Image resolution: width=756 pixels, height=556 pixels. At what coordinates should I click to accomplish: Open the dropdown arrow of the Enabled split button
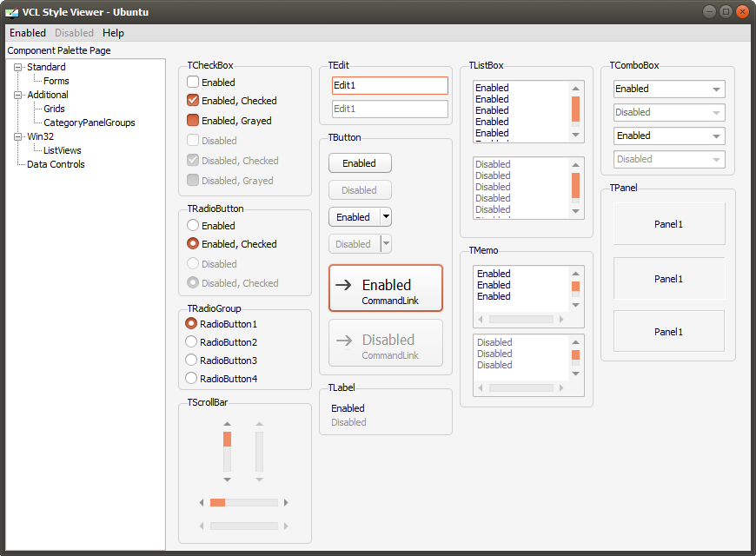(386, 217)
